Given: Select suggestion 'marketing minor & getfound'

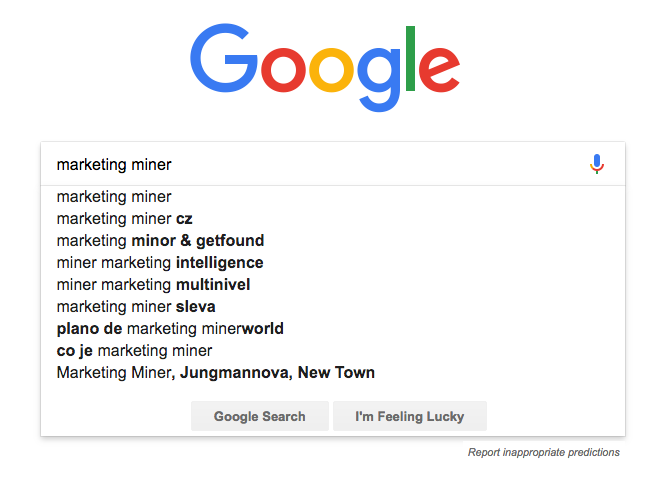Looking at the screenshot, I should (x=333, y=241).
